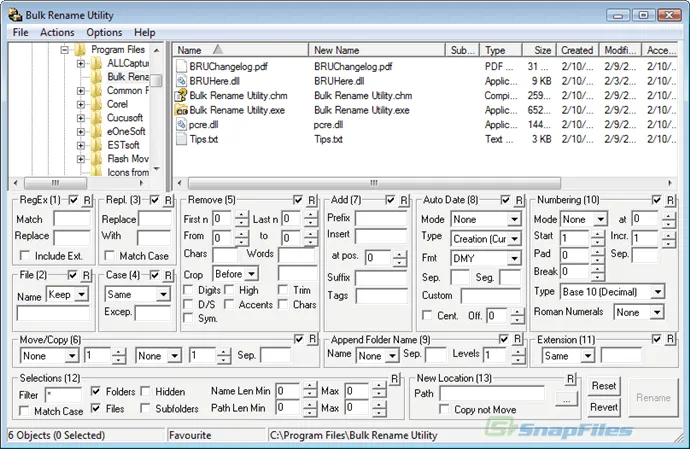Click the Rename button
This screenshot has height=449, width=690.
[653, 397]
